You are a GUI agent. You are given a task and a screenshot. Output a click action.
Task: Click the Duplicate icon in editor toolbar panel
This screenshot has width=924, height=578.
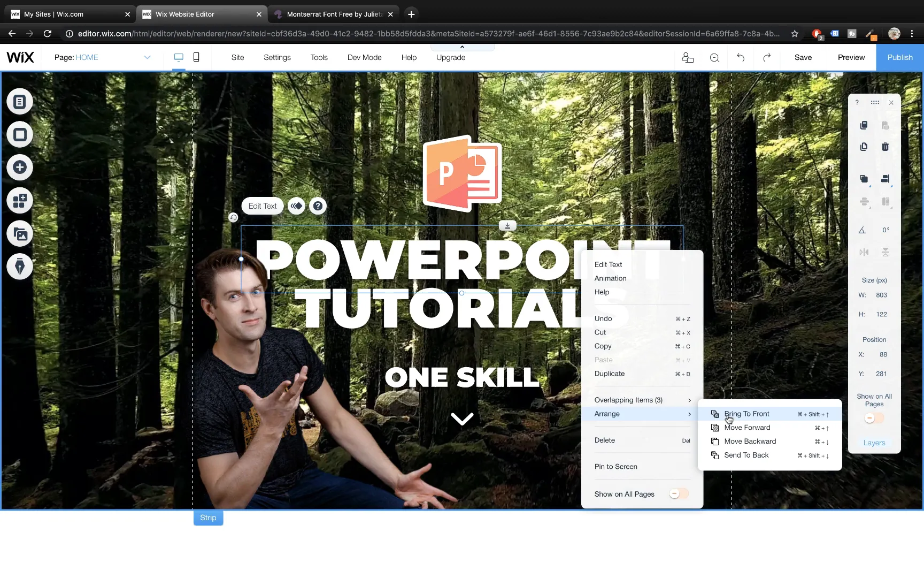click(x=864, y=147)
